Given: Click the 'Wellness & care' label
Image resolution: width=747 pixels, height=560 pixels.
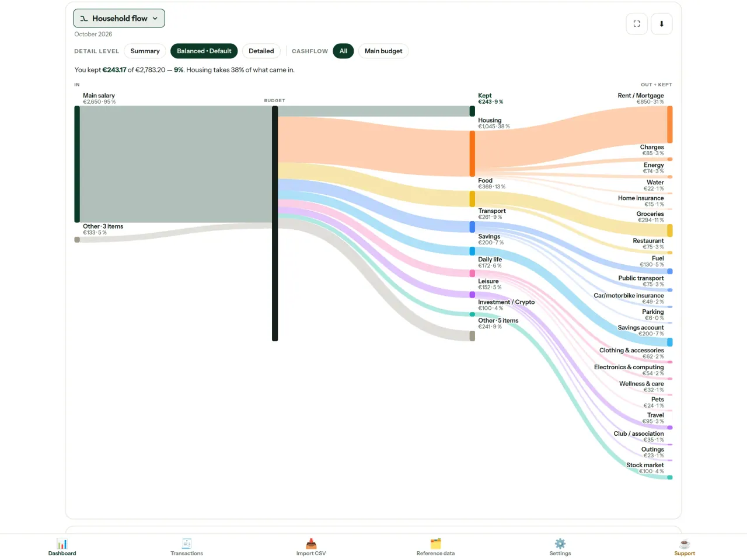Looking at the screenshot, I should [x=641, y=384].
